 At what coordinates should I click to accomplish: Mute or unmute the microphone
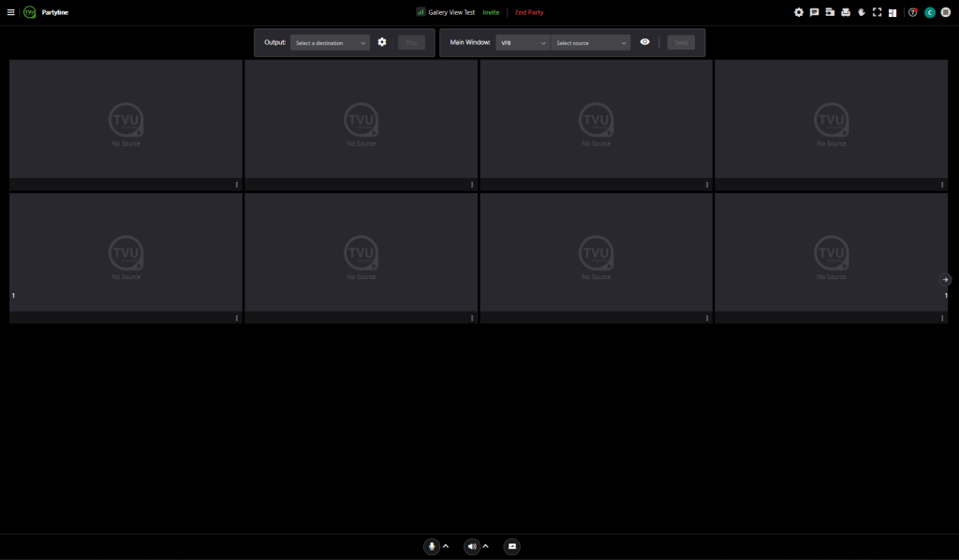click(431, 547)
